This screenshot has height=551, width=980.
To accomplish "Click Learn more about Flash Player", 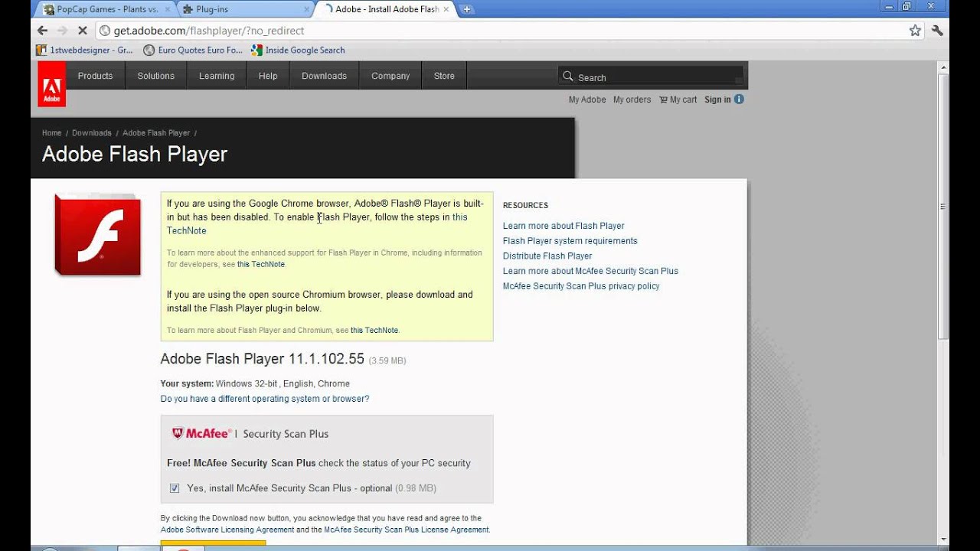I will pos(563,226).
